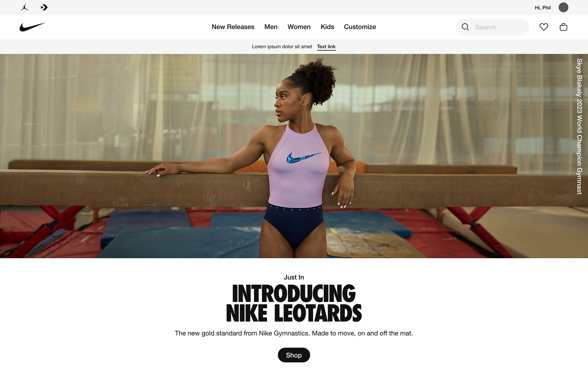Open the Kids menu
The height and width of the screenshot is (382, 588).
(x=327, y=27)
